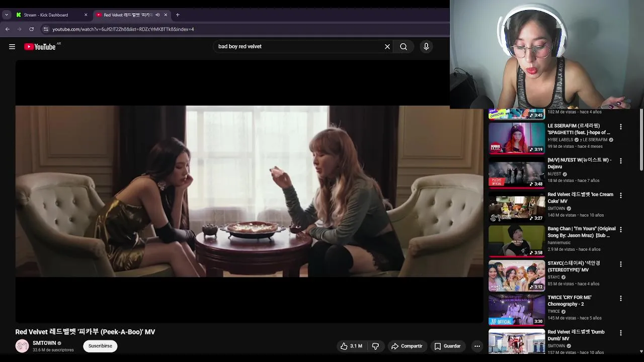
Task: Open options menu for LE SSERAFIM SPAGHETTI
Action: click(x=621, y=127)
